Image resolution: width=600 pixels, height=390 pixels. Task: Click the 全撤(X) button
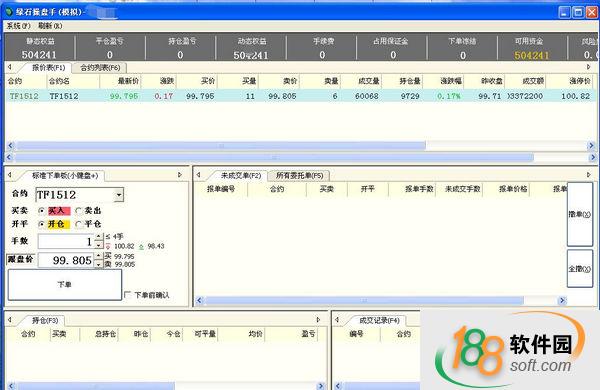579,269
